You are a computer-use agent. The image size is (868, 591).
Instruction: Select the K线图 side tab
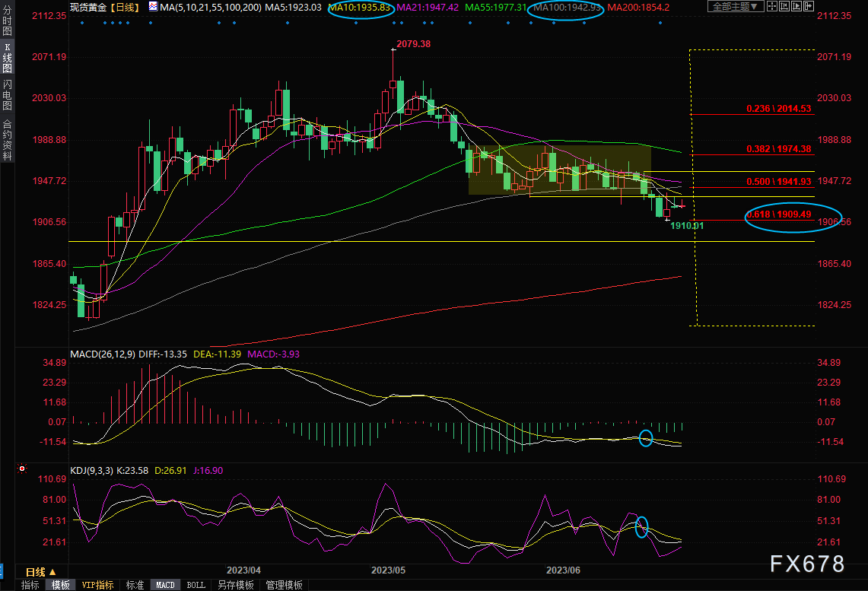point(7,57)
